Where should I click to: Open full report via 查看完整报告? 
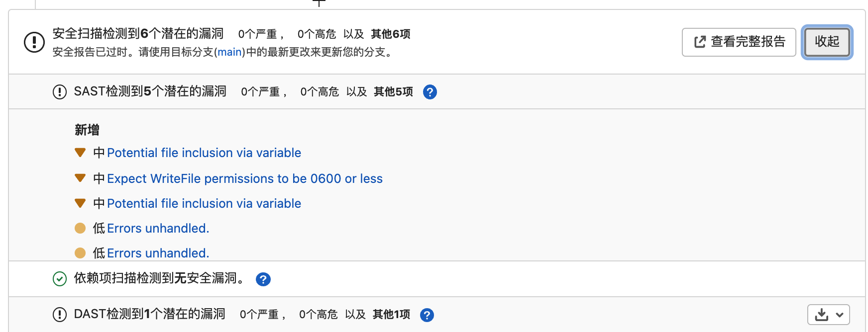pos(739,42)
